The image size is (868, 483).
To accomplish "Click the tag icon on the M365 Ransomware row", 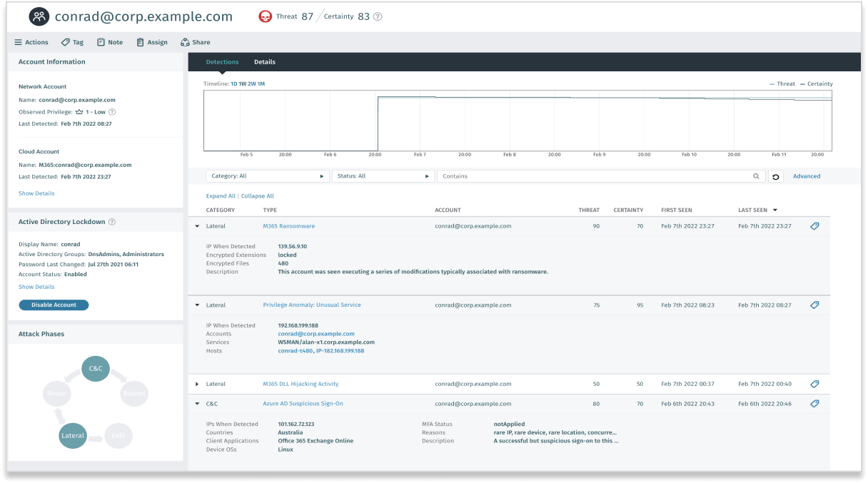I will coord(814,225).
